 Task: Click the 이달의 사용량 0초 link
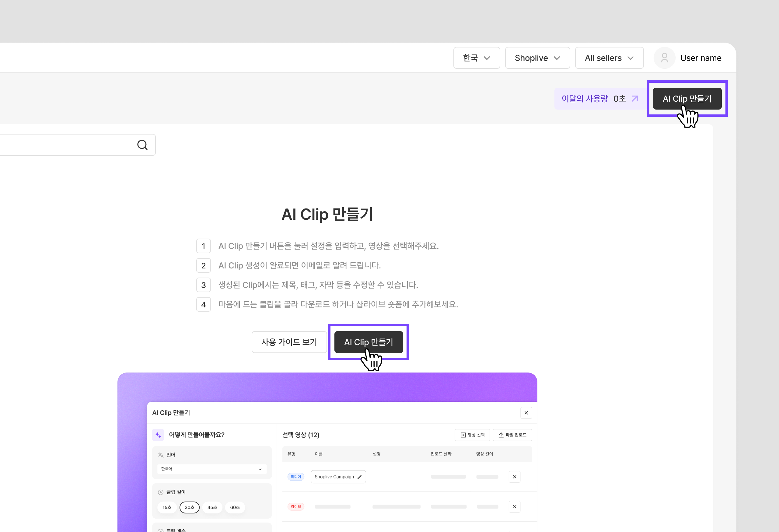[600, 99]
